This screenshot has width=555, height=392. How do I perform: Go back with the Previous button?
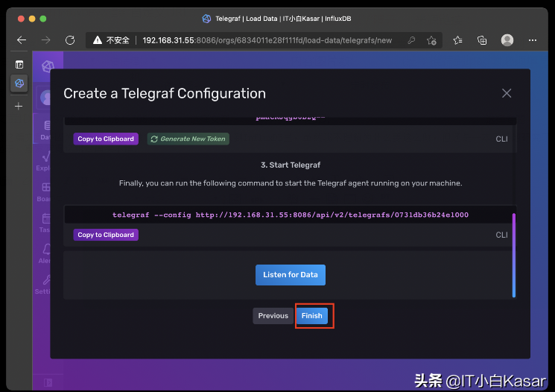click(x=273, y=316)
